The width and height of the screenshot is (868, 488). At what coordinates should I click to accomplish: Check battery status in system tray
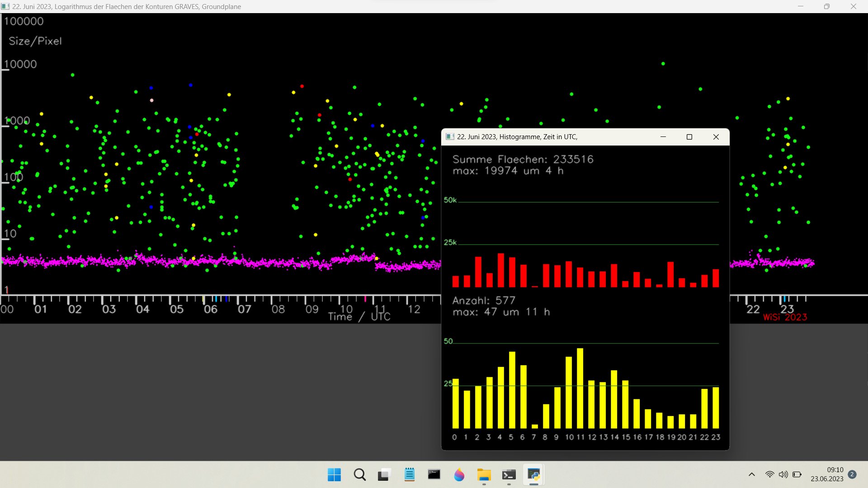[797, 474]
